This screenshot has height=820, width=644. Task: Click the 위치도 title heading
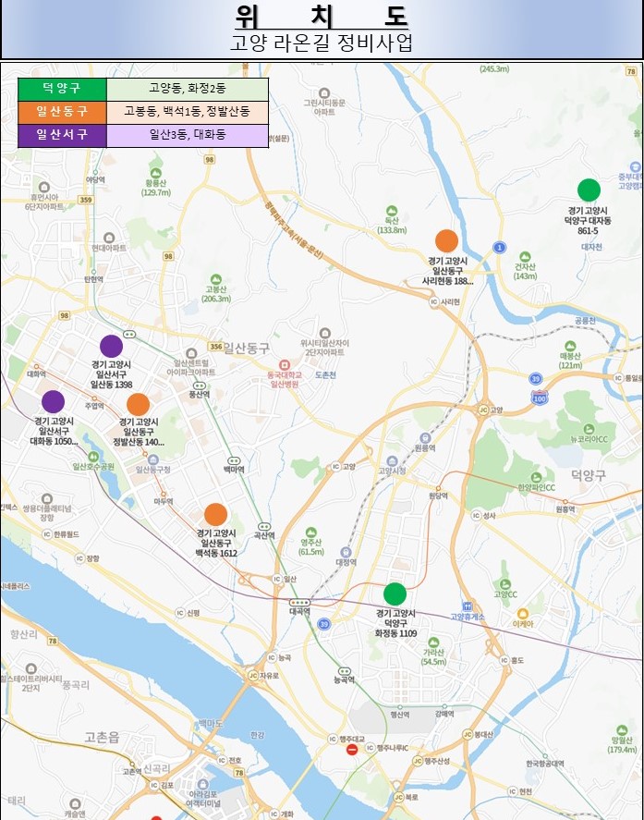tap(322, 18)
